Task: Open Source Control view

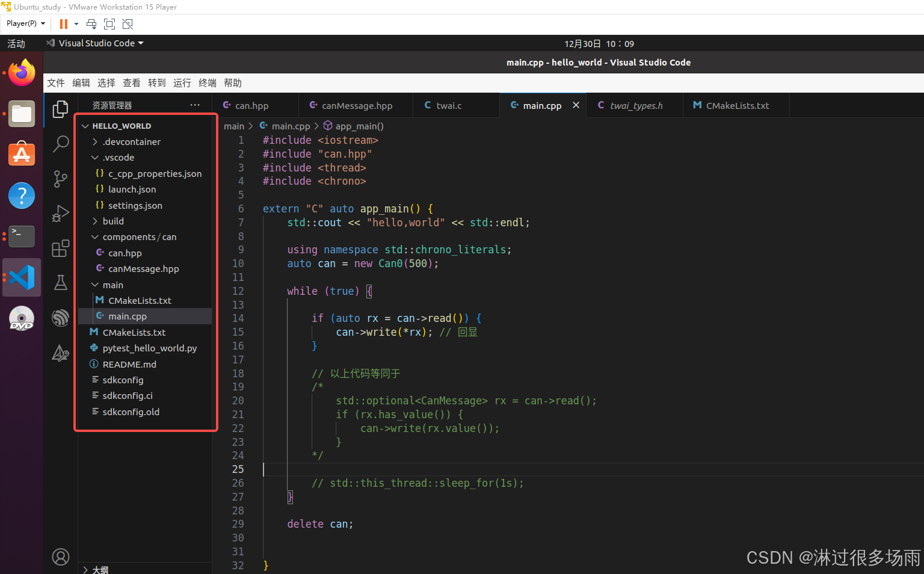Action: pos(61,179)
